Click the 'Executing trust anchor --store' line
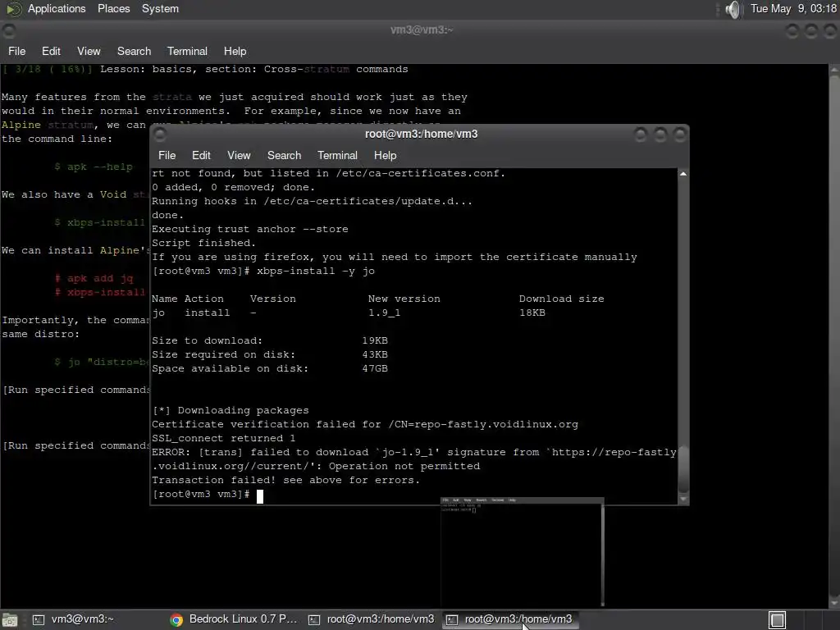This screenshot has width=840, height=630. tap(249, 230)
